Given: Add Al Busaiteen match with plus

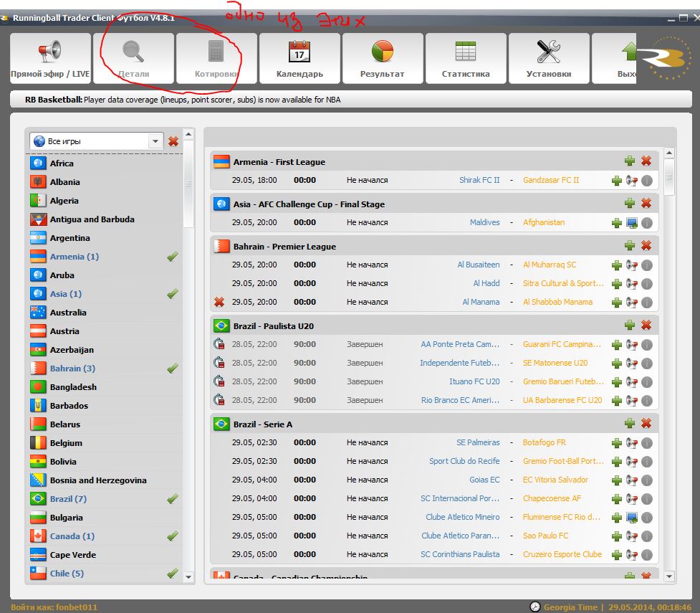Looking at the screenshot, I should 616,265.
